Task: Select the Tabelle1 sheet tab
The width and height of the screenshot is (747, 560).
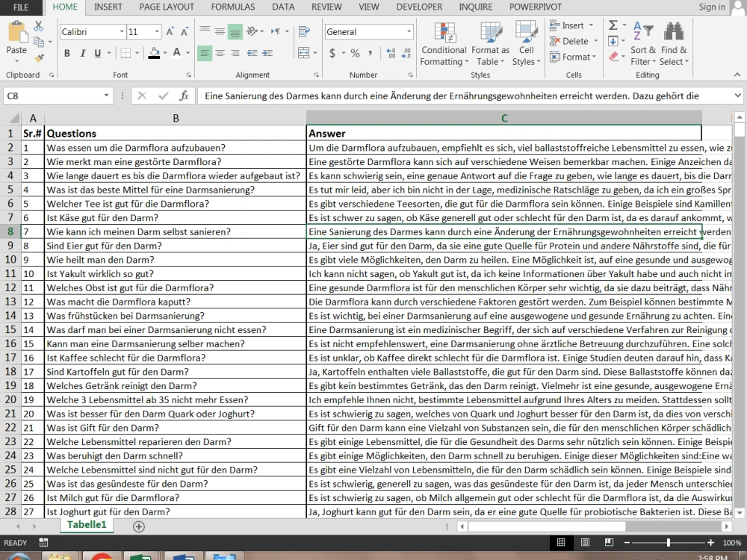Action: coord(87,525)
